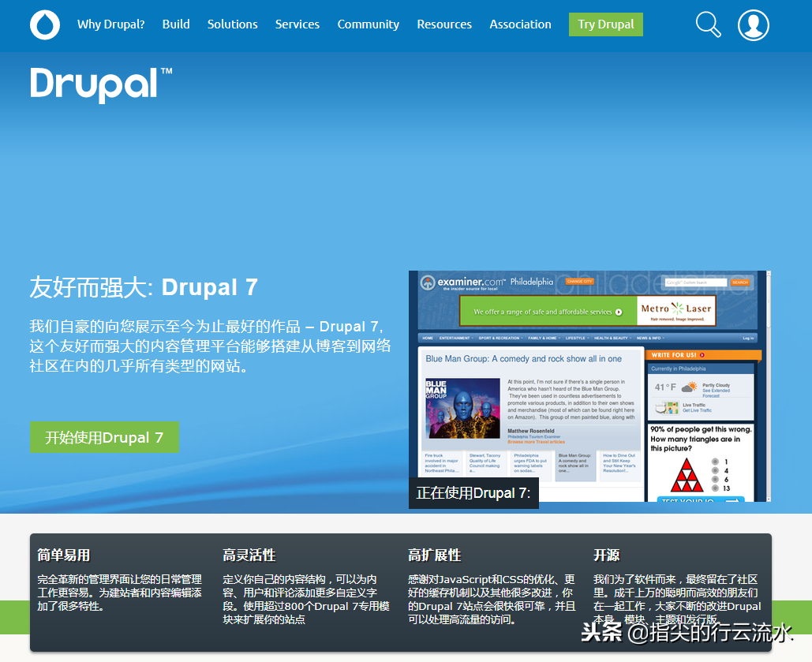Click the description starting 定义你自己的内容结构
The image size is (812, 662).
pyautogui.click(x=306, y=600)
